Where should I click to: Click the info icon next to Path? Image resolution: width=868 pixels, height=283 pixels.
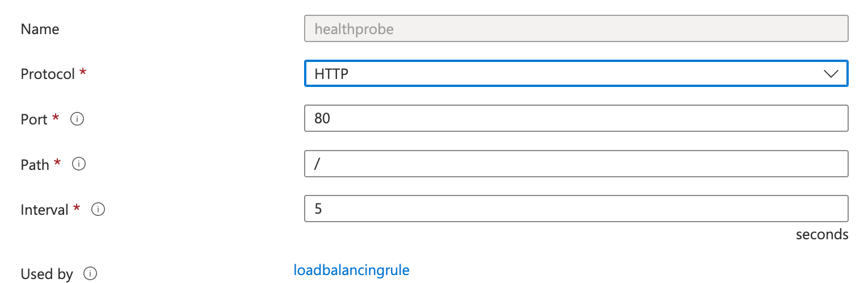click(x=79, y=164)
